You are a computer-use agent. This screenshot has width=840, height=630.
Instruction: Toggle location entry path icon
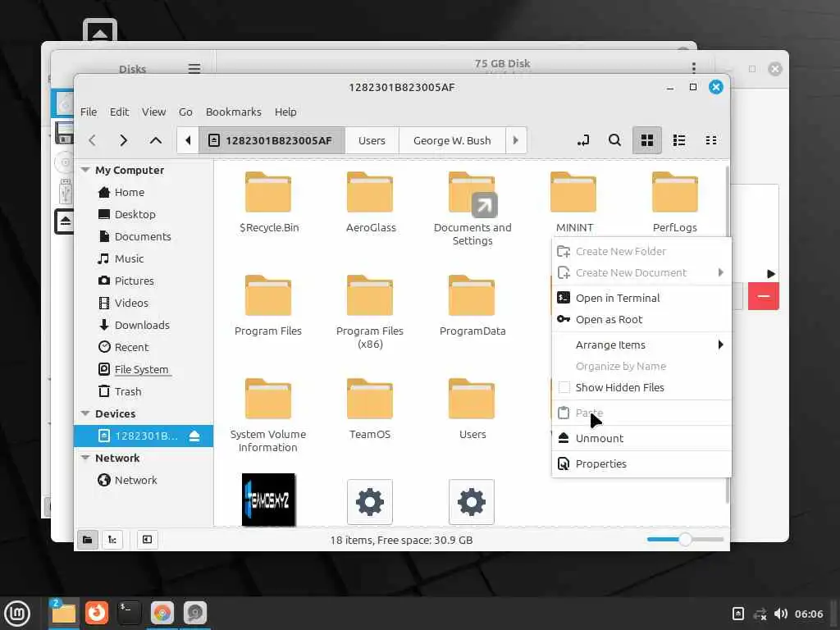coord(583,140)
